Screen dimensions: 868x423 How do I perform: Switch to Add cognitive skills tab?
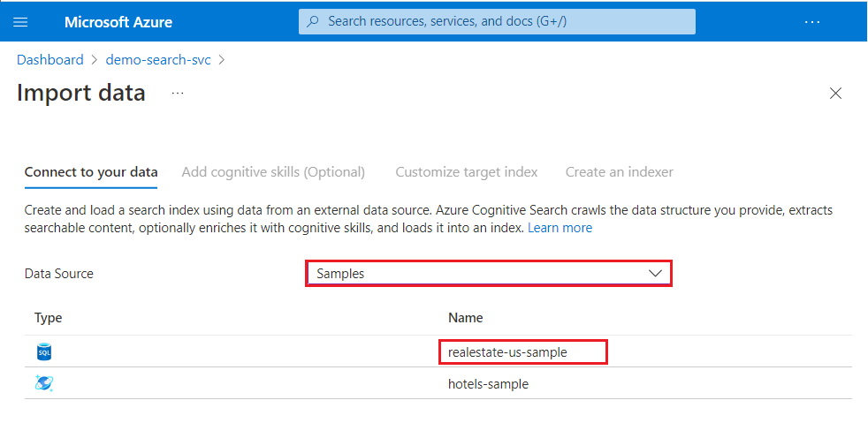(x=273, y=172)
